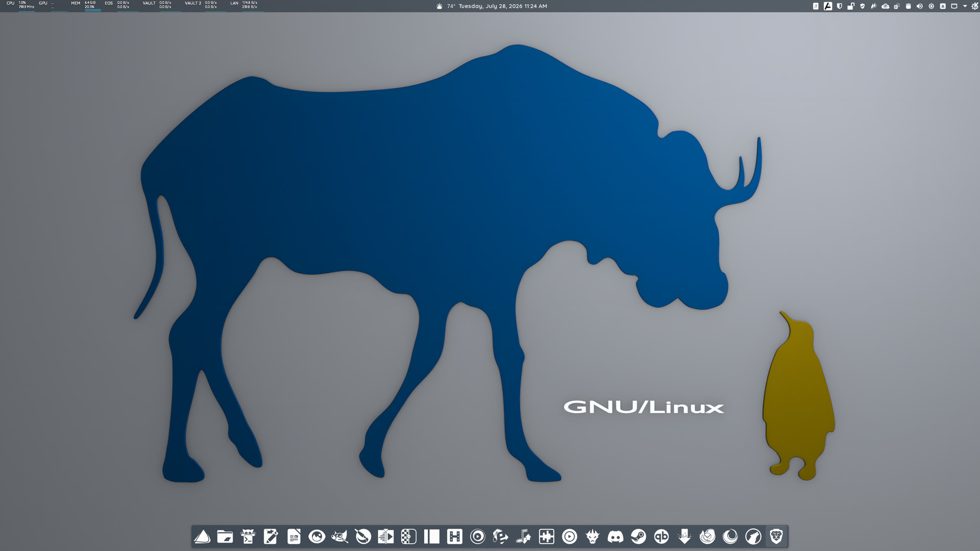Screen dimensions: 980x551
Task: Open the eye image viewer dock icon
Action: pyautogui.click(x=317, y=537)
